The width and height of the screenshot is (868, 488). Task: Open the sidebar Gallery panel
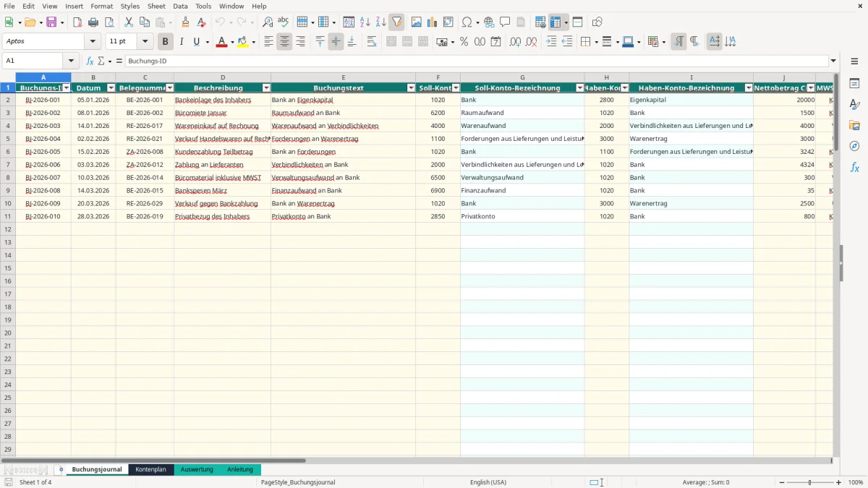tap(854, 125)
